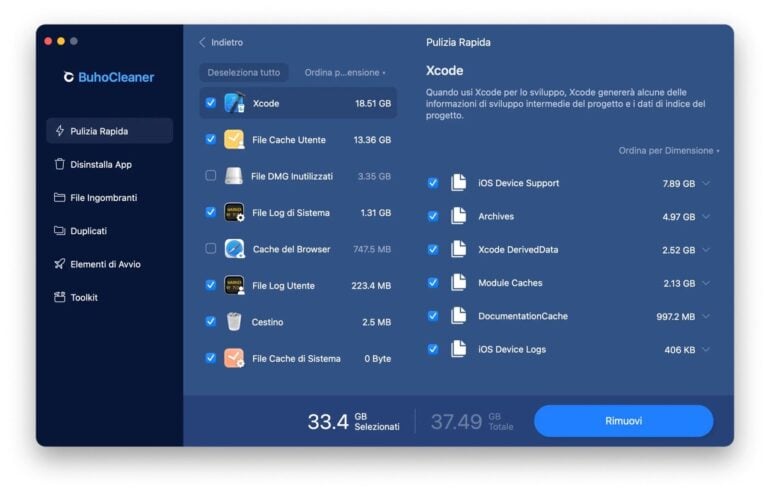
Task: Click the Xcode app icon
Action: [234, 103]
